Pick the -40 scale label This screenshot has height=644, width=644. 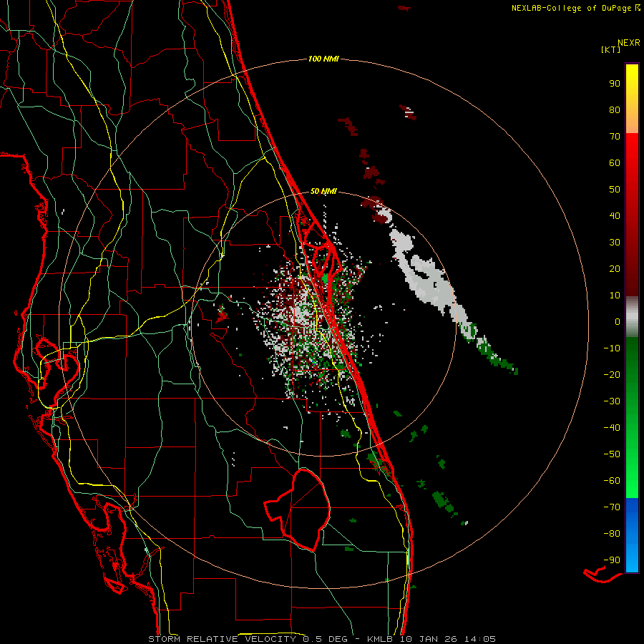click(612, 428)
